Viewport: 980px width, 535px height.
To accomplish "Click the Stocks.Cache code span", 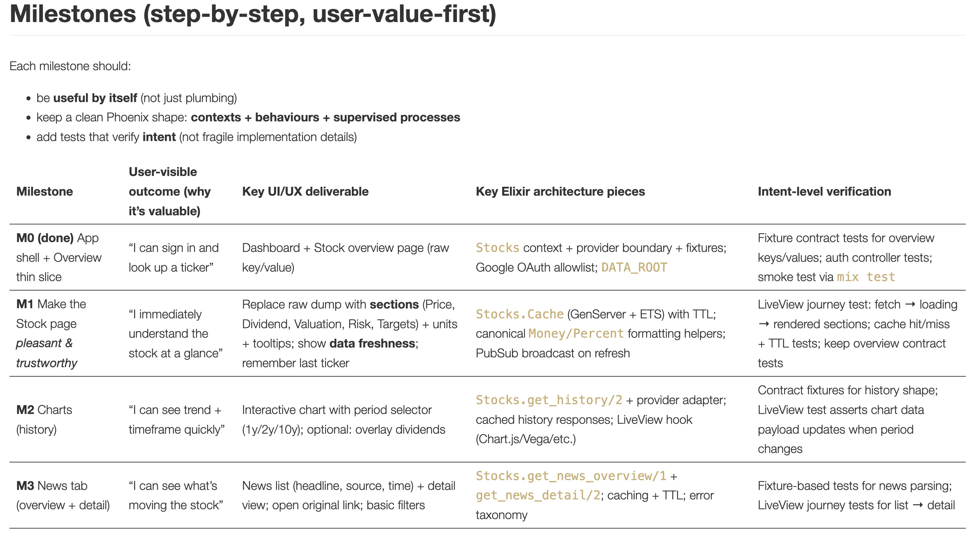I will 519,314.
